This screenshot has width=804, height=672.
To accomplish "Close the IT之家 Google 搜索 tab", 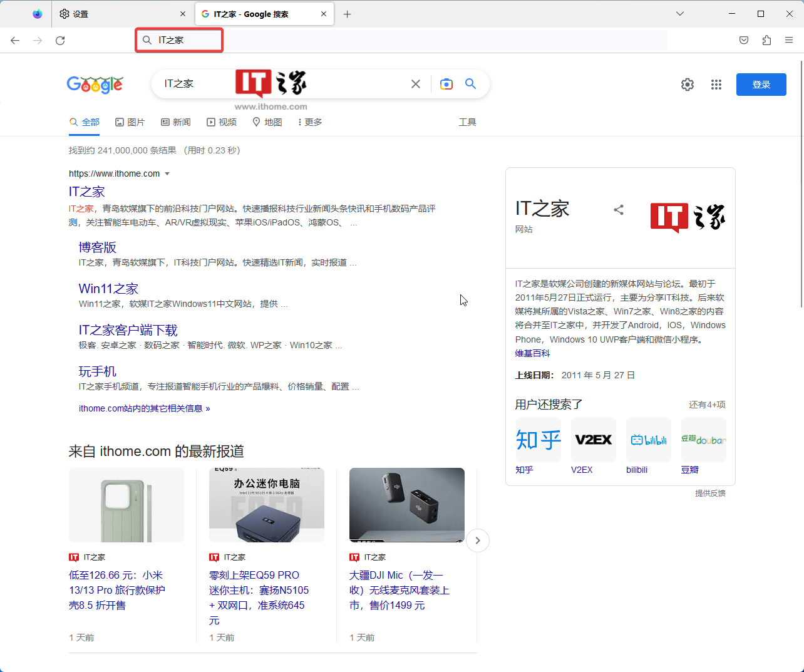I will (x=324, y=14).
